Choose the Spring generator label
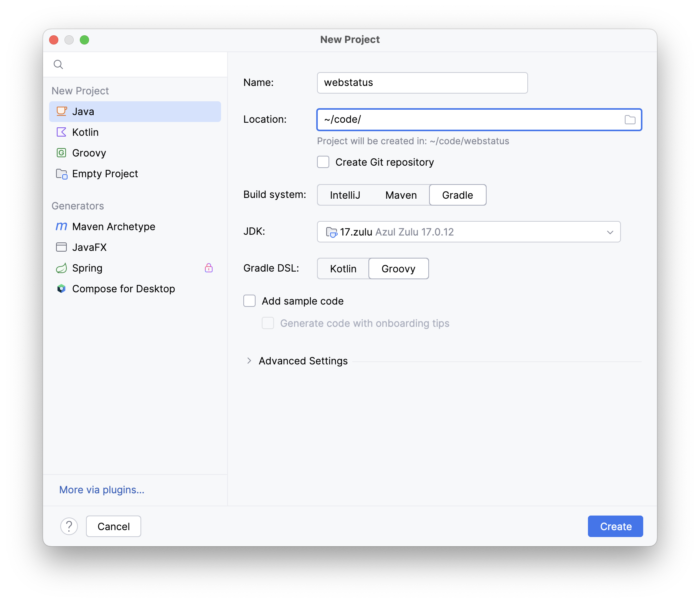The image size is (700, 603). point(87,268)
